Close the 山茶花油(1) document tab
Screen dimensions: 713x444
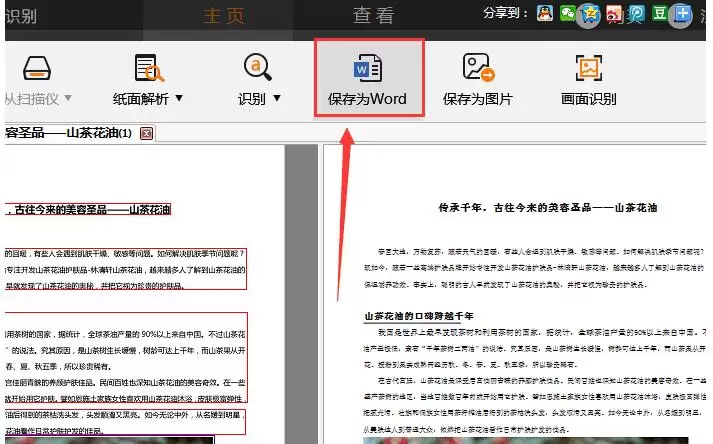(146, 133)
